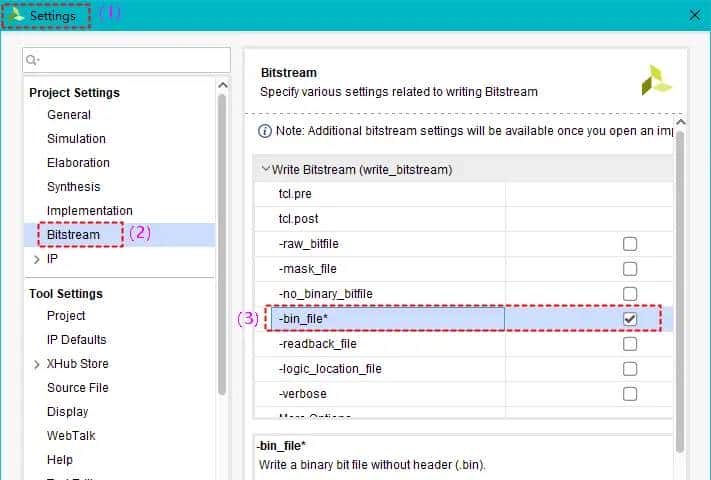Click the info icon beside the Note
Viewport: 711px width, 480px height.
(x=265, y=131)
